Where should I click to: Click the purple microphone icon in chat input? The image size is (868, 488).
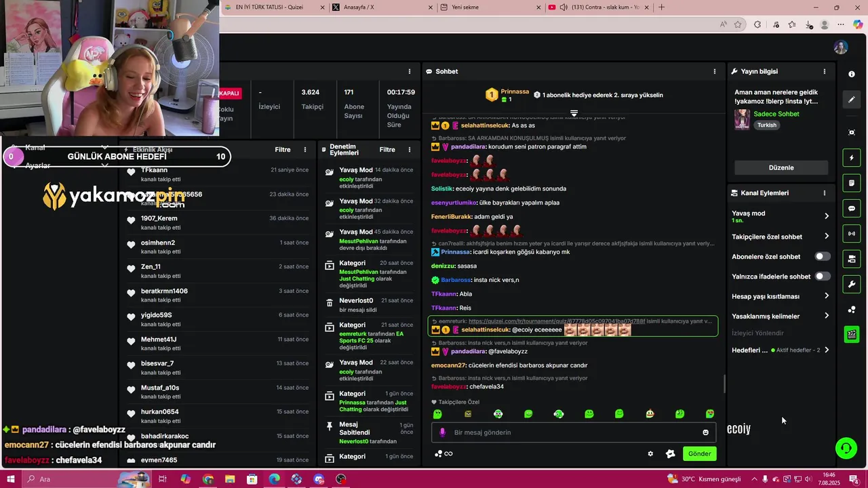[x=442, y=432]
